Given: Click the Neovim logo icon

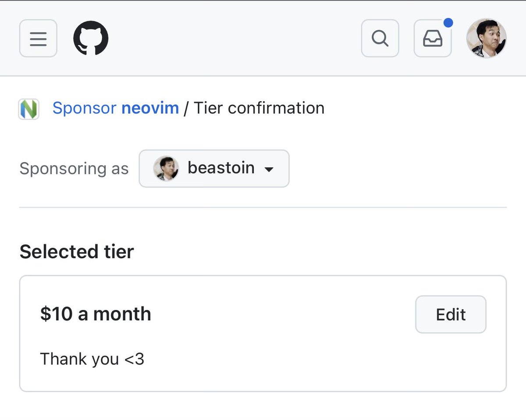Looking at the screenshot, I should 29,109.
